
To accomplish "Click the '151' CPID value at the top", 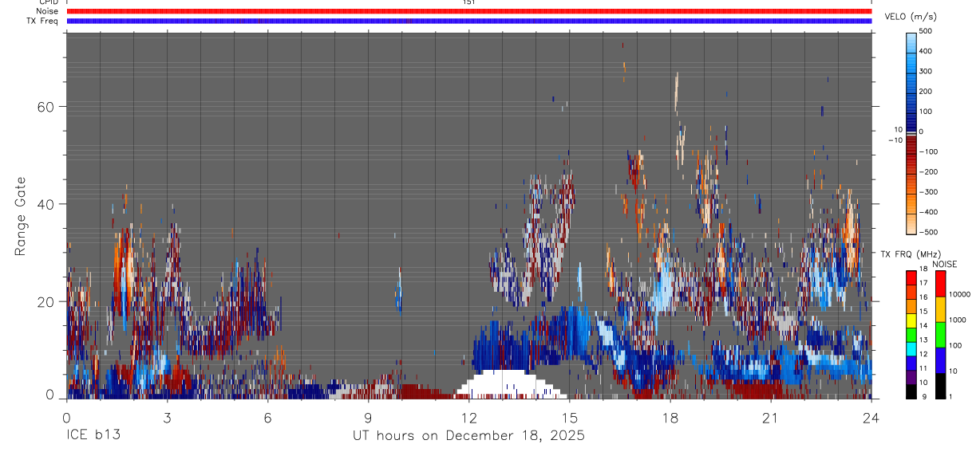I will [x=469, y=2].
